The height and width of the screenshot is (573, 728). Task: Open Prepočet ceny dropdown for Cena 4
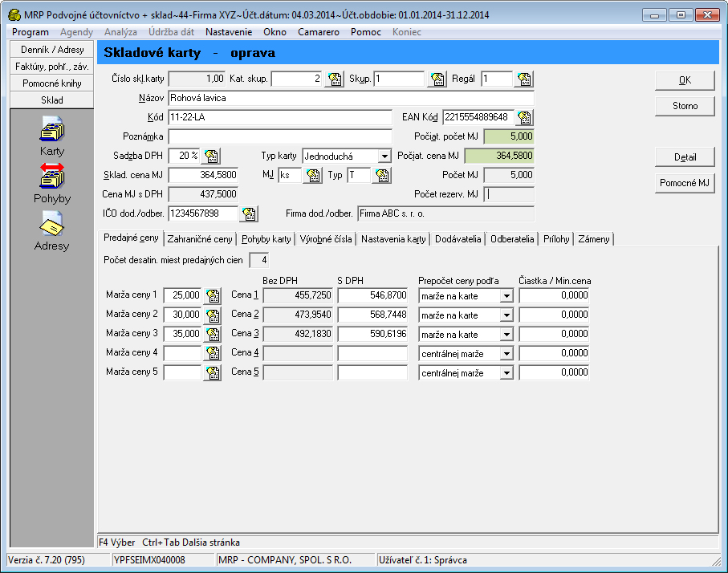coord(506,354)
